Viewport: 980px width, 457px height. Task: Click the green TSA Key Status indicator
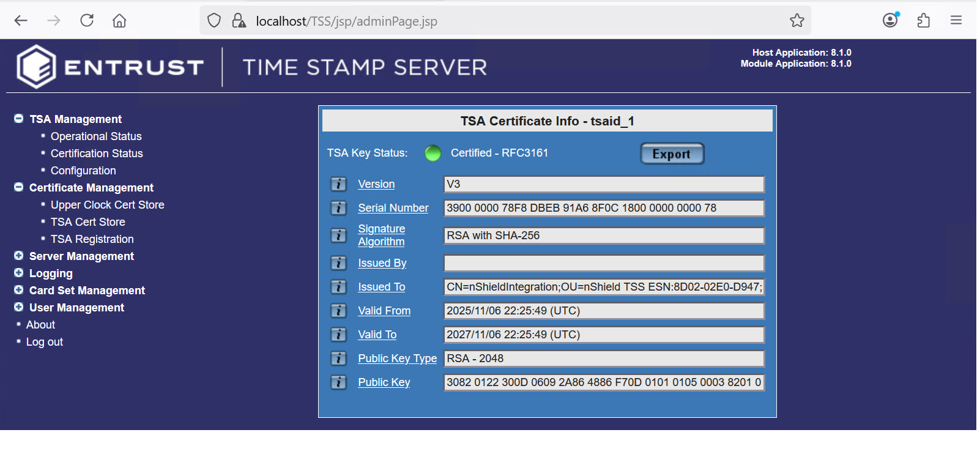pos(433,153)
